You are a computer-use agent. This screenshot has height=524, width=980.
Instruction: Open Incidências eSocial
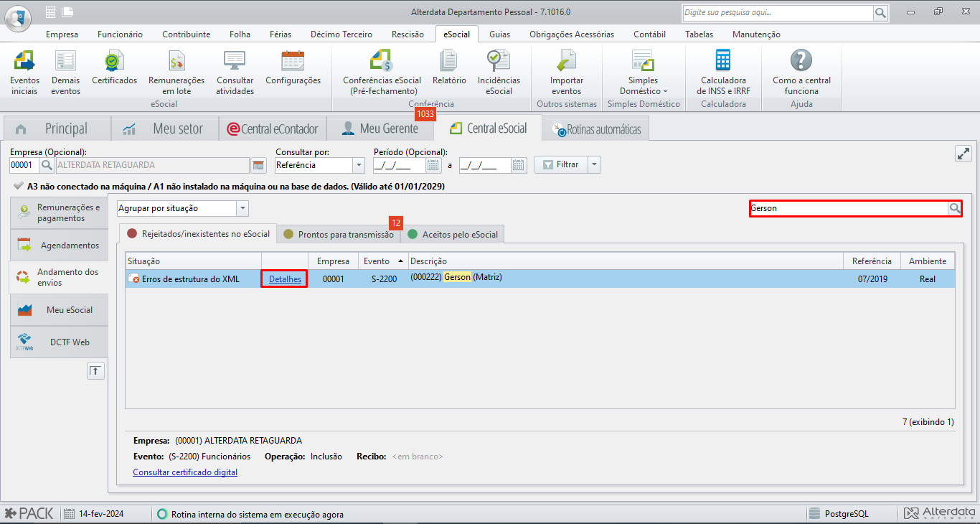click(499, 72)
